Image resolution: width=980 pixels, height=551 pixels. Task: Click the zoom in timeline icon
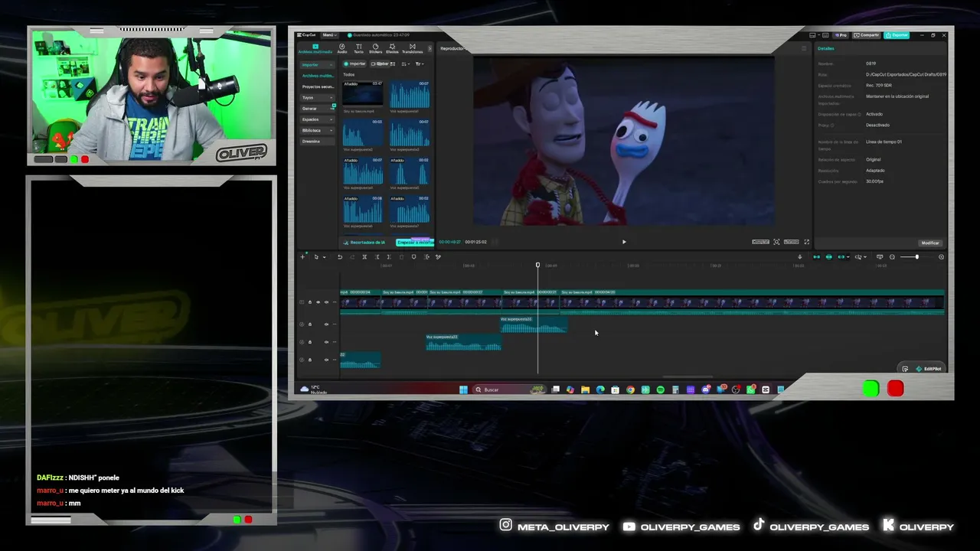pyautogui.click(x=941, y=257)
